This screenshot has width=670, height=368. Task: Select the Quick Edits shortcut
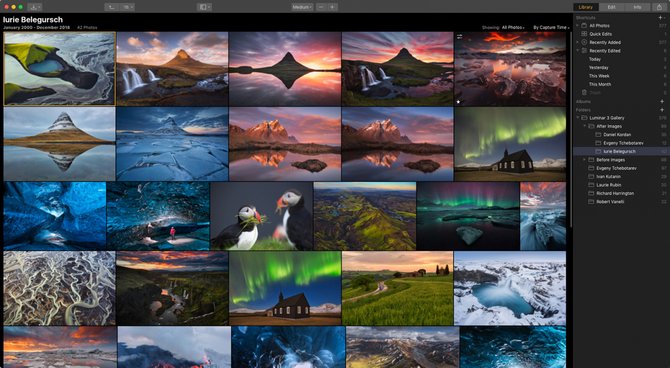point(600,34)
